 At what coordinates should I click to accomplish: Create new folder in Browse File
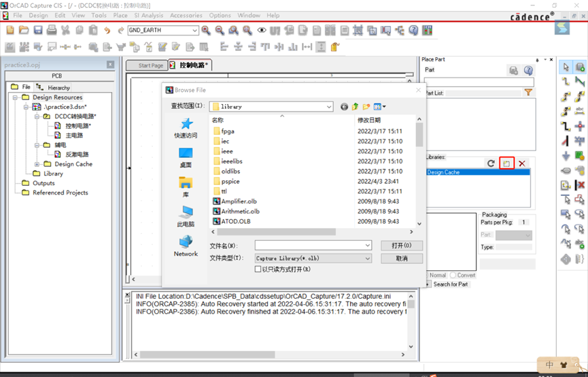(x=366, y=107)
